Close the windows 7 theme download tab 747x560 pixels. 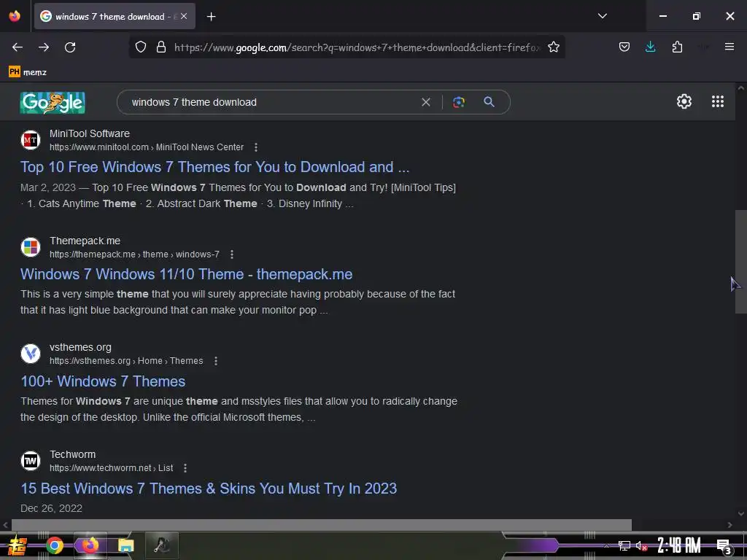coord(184,16)
